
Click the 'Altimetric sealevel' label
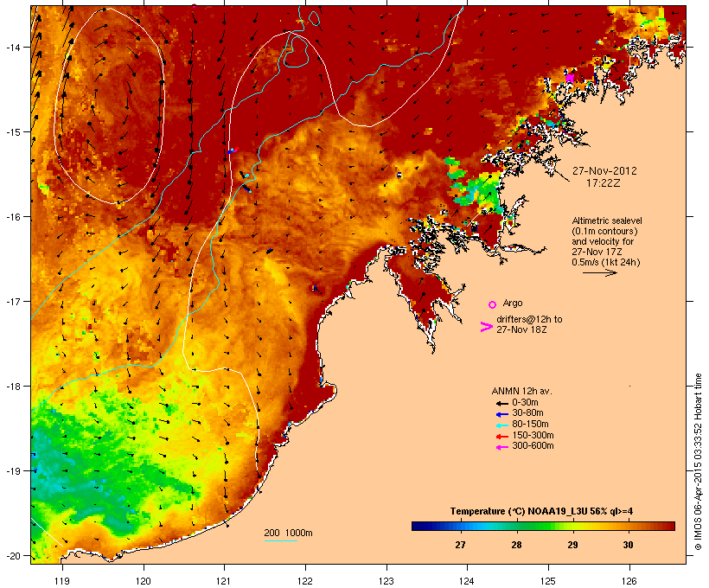coord(607,220)
